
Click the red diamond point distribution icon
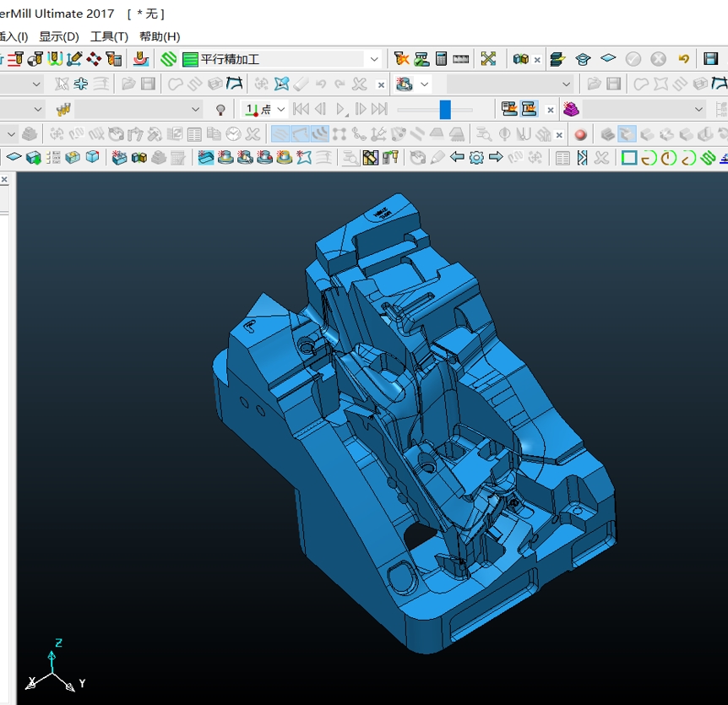[x=94, y=59]
